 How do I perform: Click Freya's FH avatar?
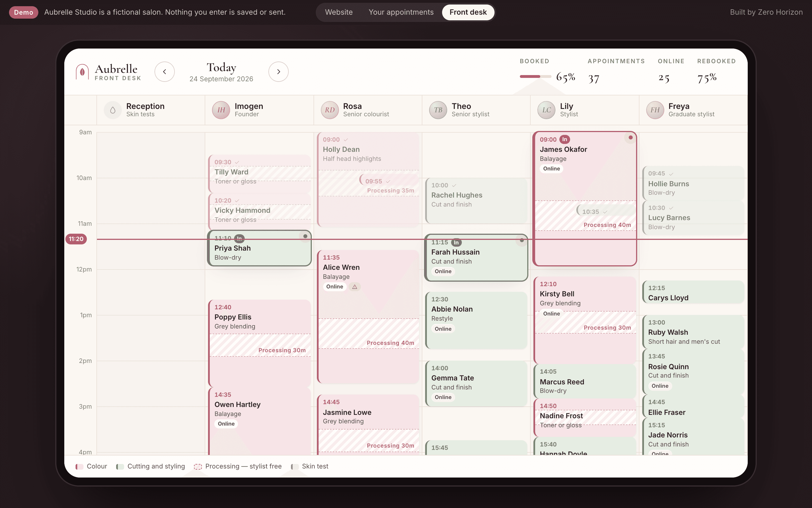point(655,110)
